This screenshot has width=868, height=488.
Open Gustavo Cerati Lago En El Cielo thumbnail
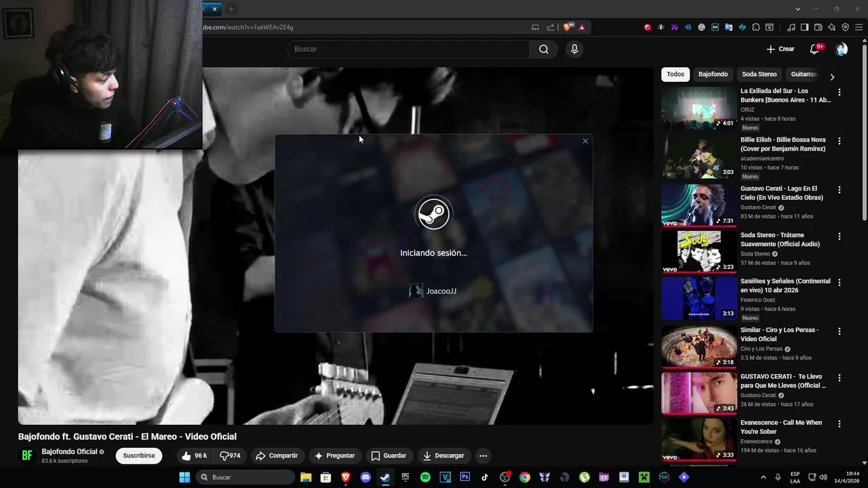click(698, 205)
